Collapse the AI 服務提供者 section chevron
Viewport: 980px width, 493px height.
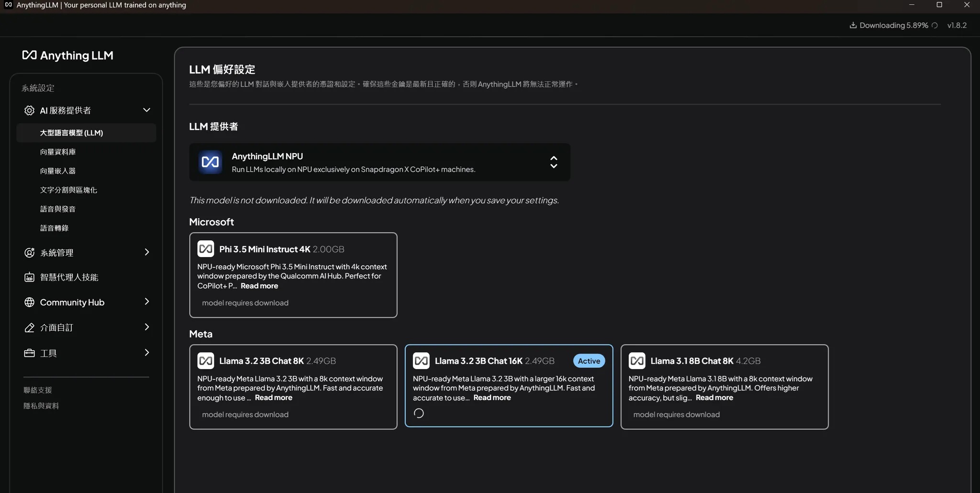click(146, 110)
